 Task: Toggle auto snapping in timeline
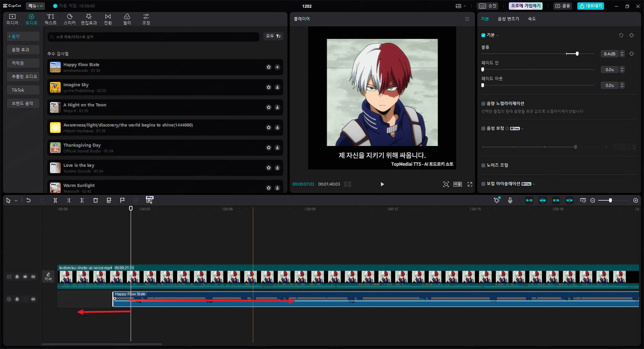[543, 200]
